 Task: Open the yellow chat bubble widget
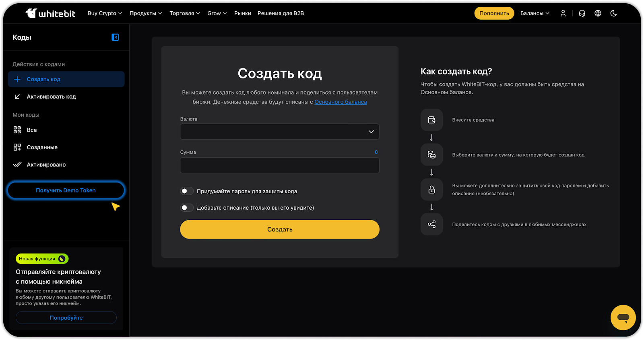click(623, 317)
